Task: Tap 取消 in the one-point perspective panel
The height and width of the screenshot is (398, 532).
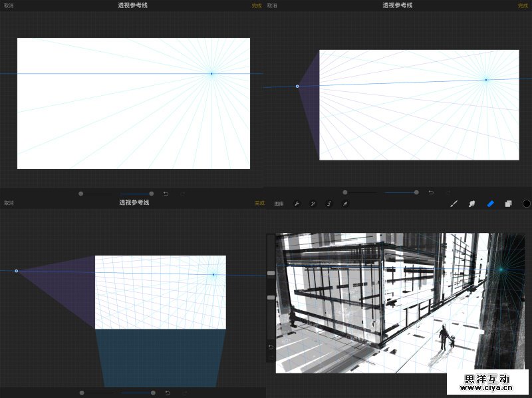Action: [x=9, y=5]
